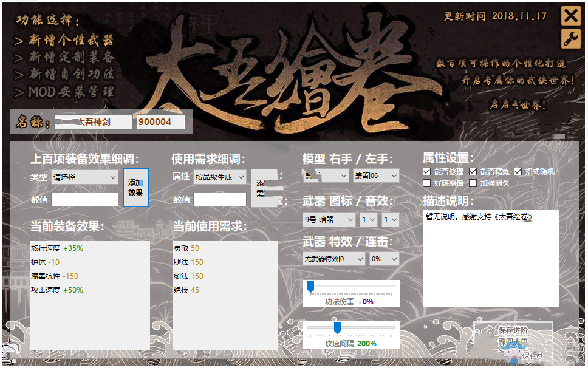The height and width of the screenshot is (368, 588).
Task: Open the 无武器特效|0 dropdown
Action: click(333, 259)
